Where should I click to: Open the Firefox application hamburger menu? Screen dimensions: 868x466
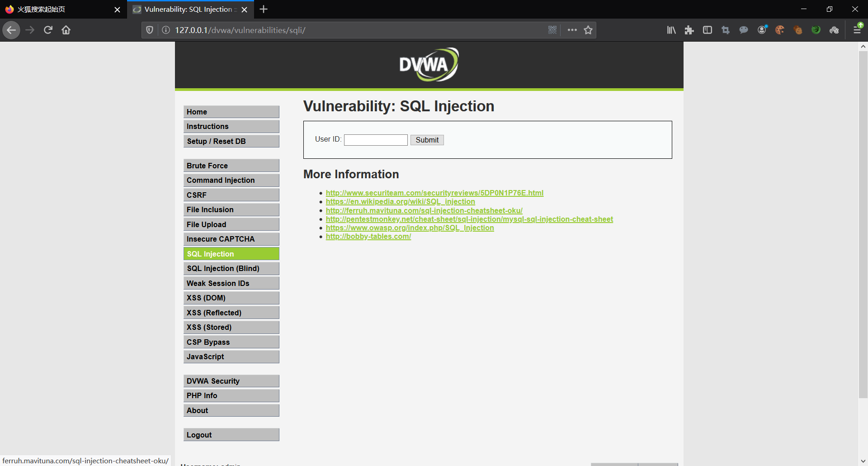coord(857,30)
